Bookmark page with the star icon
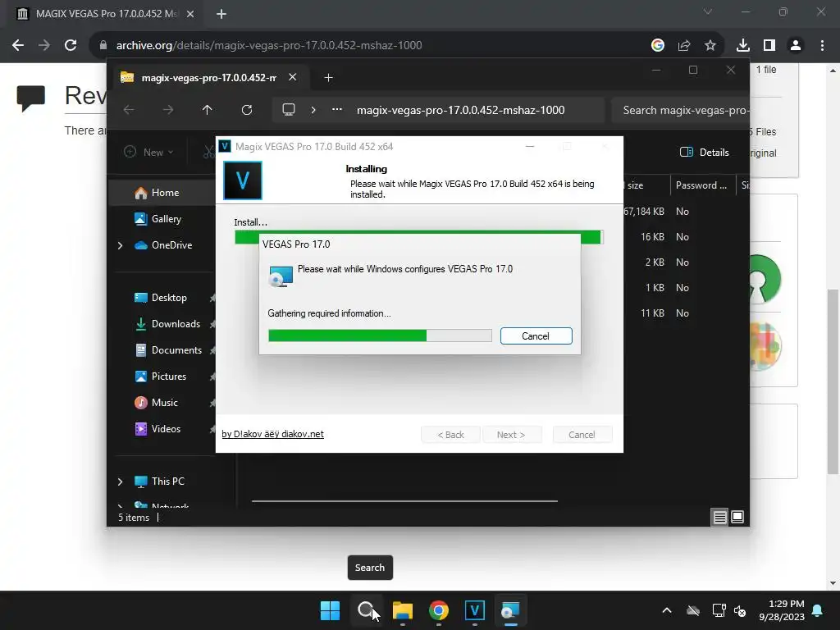This screenshot has width=840, height=630. (710, 46)
